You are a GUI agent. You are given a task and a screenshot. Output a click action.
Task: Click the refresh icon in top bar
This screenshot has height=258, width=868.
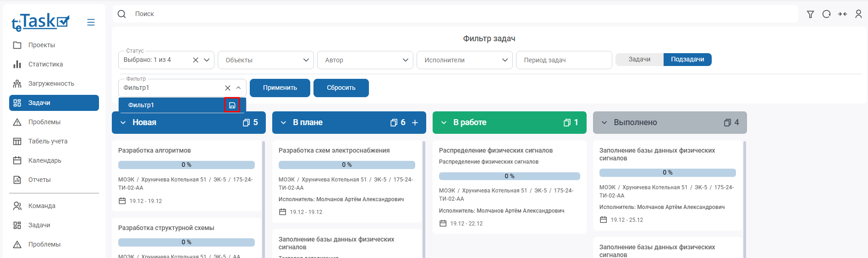[x=826, y=14]
